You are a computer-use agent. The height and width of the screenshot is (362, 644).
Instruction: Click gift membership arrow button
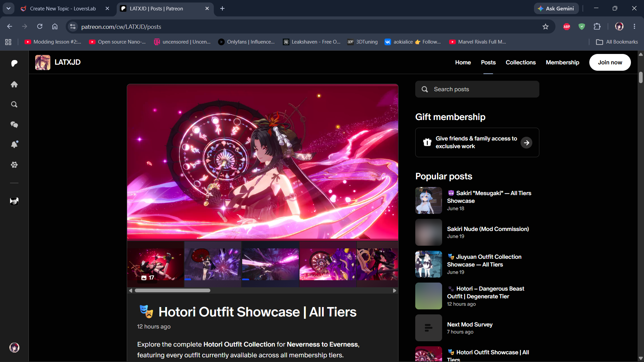526,143
